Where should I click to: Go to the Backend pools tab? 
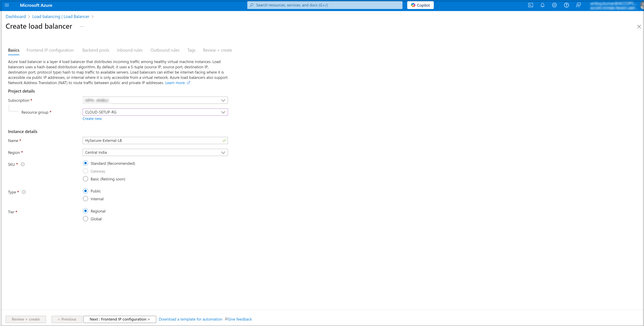point(96,50)
